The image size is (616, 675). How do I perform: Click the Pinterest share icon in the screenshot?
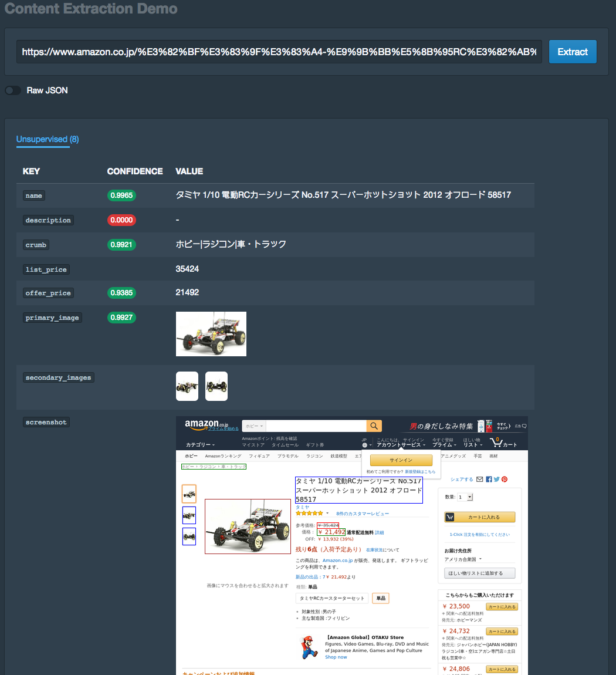tap(505, 479)
